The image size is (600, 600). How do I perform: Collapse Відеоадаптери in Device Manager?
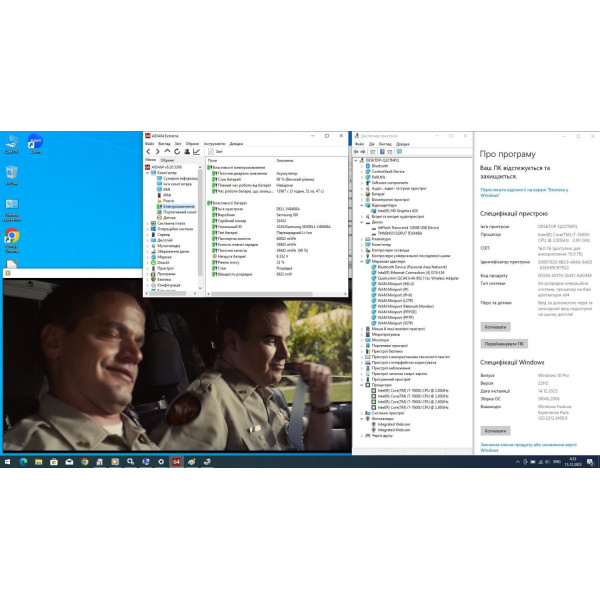[362, 205]
